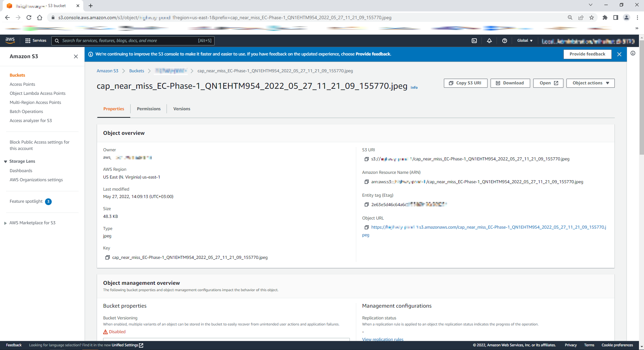Image resolution: width=644 pixels, height=350 pixels.
Task: Open the info panel circle icon
Action: 633,53
